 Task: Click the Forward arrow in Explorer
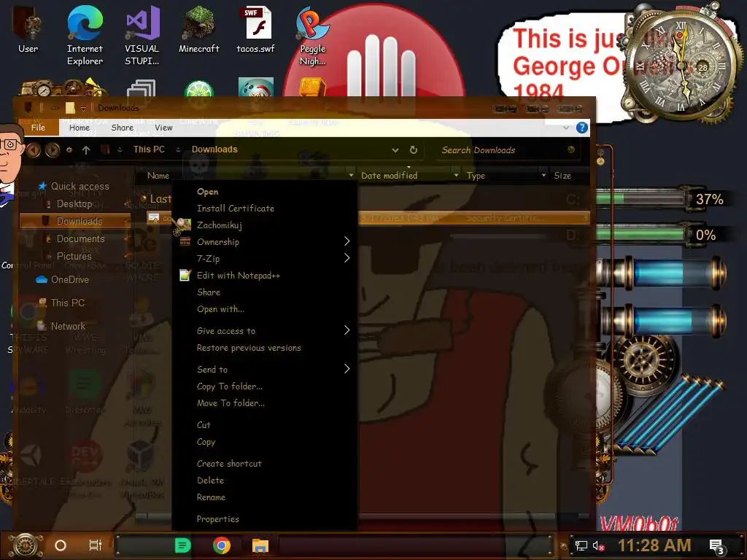53,150
